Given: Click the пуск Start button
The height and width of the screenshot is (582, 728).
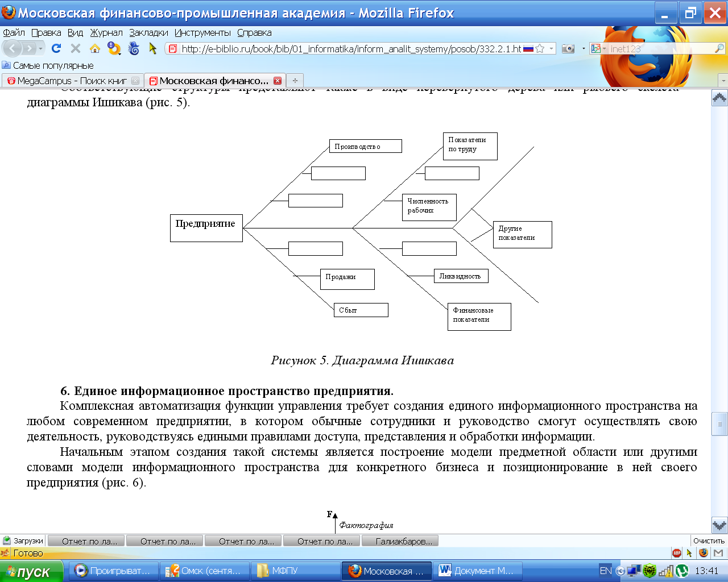Looking at the screenshot, I should click(31, 571).
